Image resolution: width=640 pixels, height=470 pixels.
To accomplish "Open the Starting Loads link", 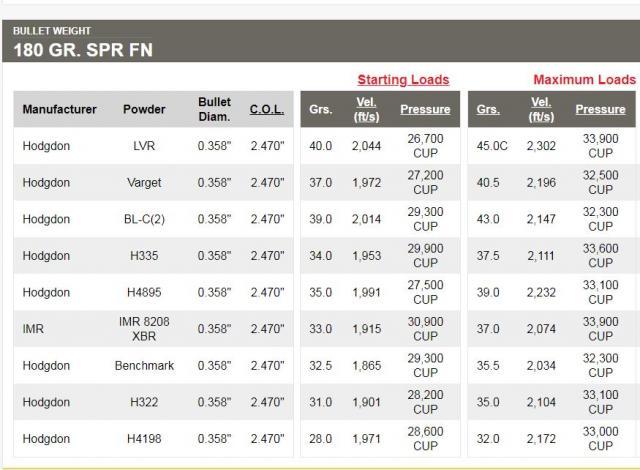I will point(403,80).
